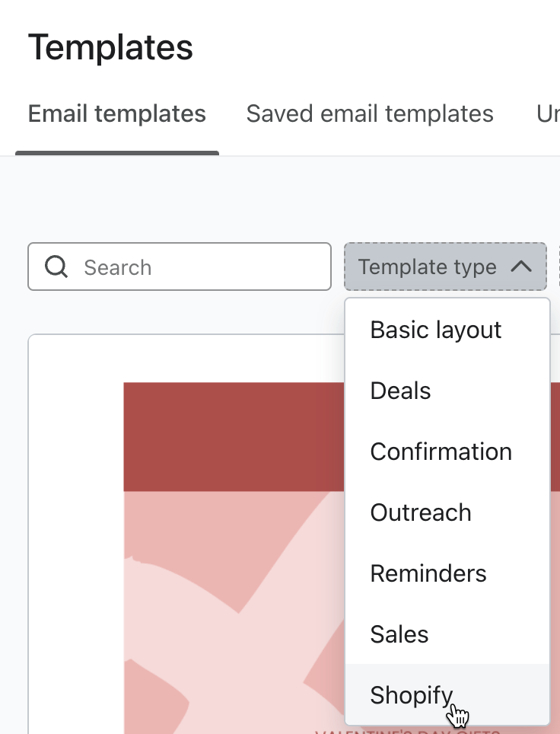Open the Saved email templates tab
Viewport: 560px width, 734px height.
pyautogui.click(x=370, y=114)
